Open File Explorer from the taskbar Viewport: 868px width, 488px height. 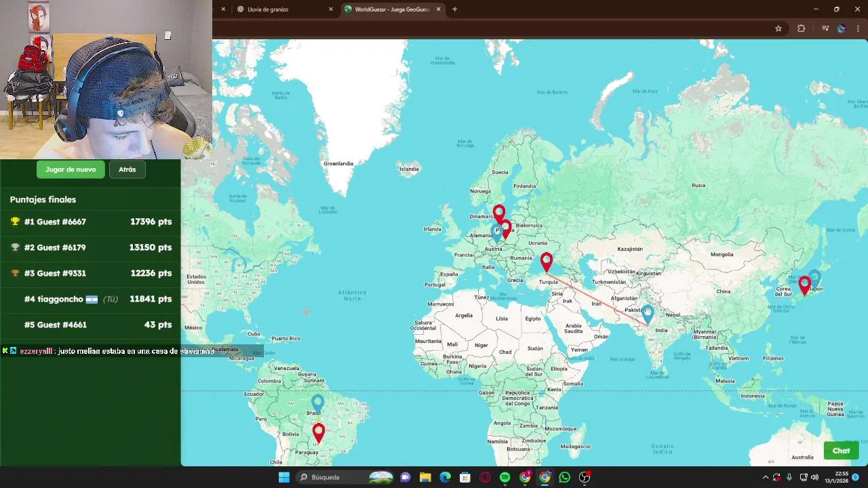[x=425, y=477]
